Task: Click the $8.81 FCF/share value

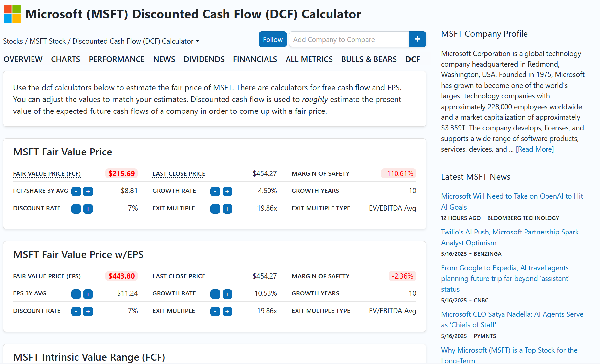Action: (x=129, y=191)
